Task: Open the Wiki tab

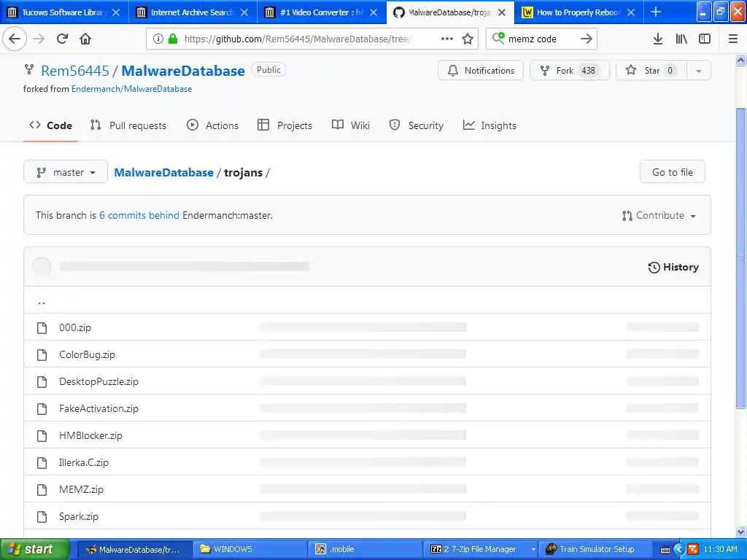Action: [x=351, y=125]
